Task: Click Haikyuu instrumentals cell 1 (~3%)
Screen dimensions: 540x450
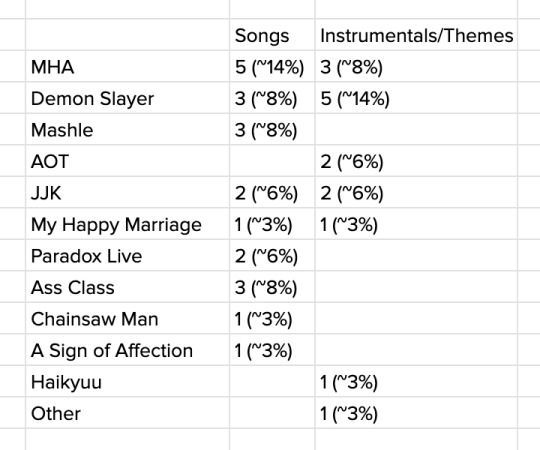Action: (416, 382)
